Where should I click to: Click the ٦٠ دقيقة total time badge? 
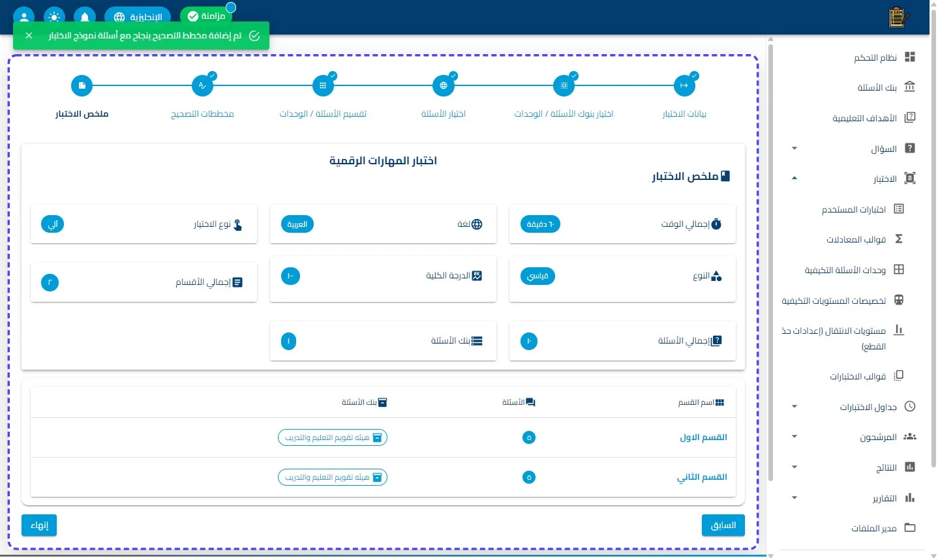[540, 224]
